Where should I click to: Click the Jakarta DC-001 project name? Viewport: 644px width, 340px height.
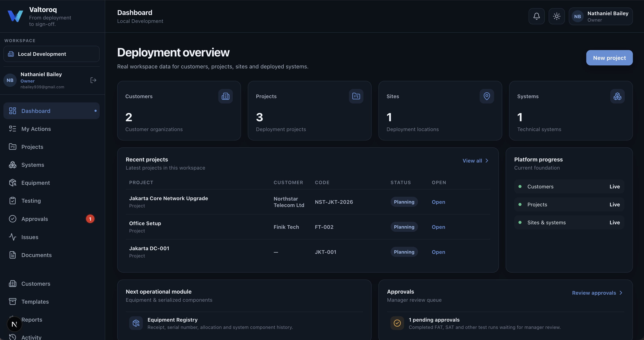(x=149, y=248)
